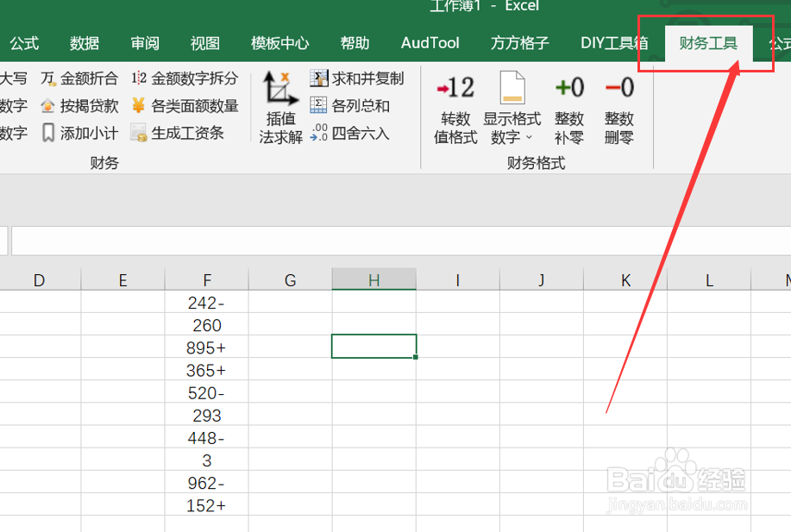Apply 四舍六入 rounding
The image size is (791, 532).
click(x=355, y=132)
